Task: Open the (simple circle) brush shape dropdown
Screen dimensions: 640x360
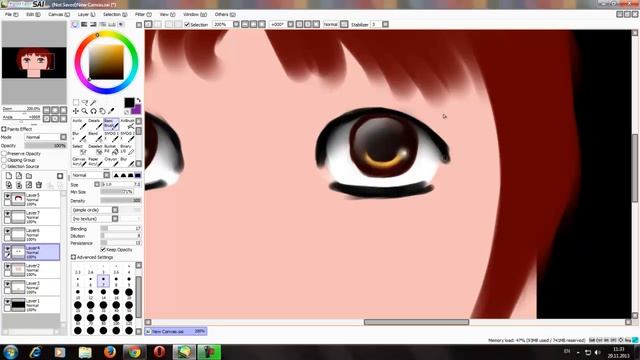Action: (95, 210)
